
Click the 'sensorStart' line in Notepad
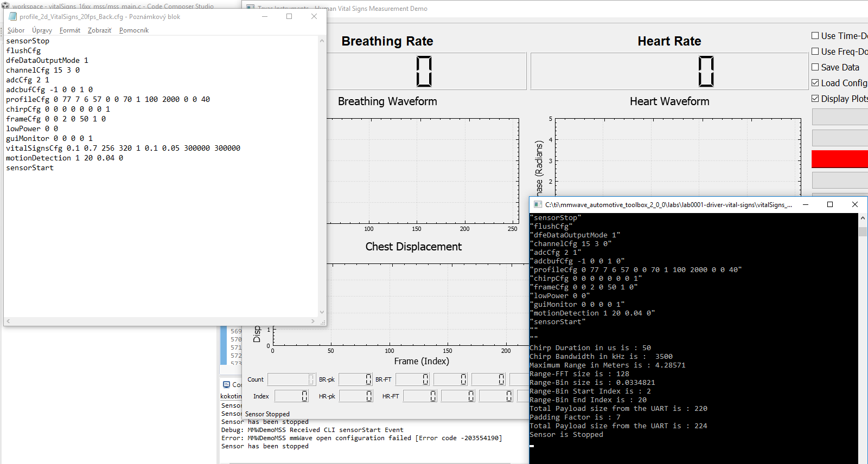pyautogui.click(x=30, y=167)
